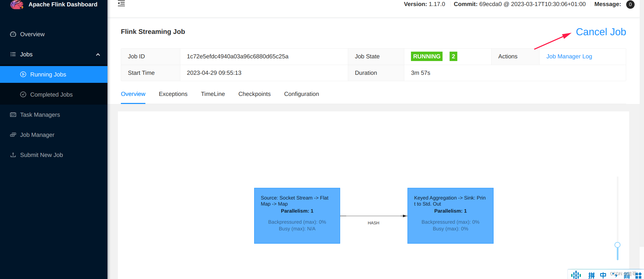
Task: Click the Start Time label cell
Action: click(x=150, y=73)
